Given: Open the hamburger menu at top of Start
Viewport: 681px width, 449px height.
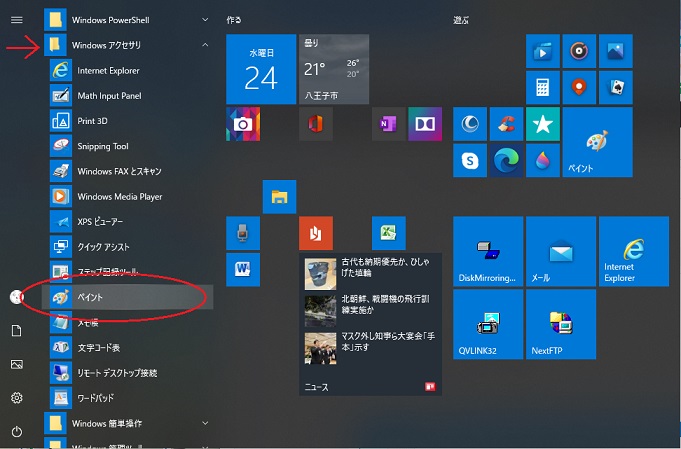Looking at the screenshot, I should point(17,20).
